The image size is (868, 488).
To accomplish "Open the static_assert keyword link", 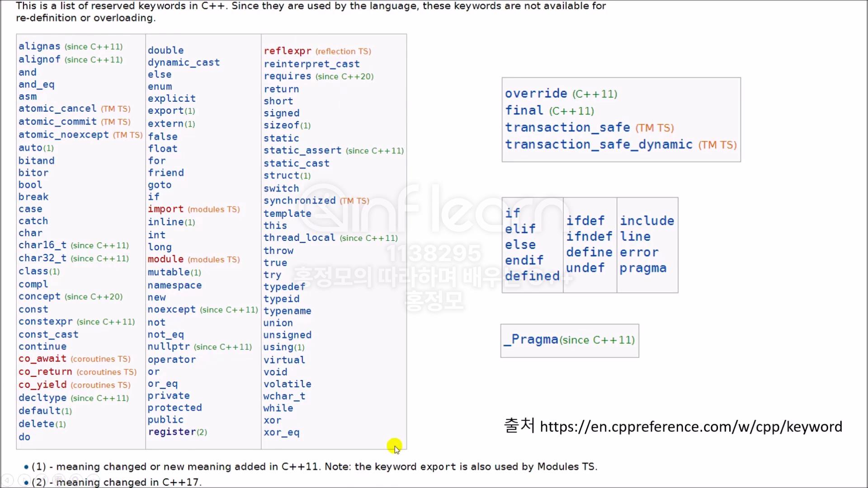I will pos(302,150).
